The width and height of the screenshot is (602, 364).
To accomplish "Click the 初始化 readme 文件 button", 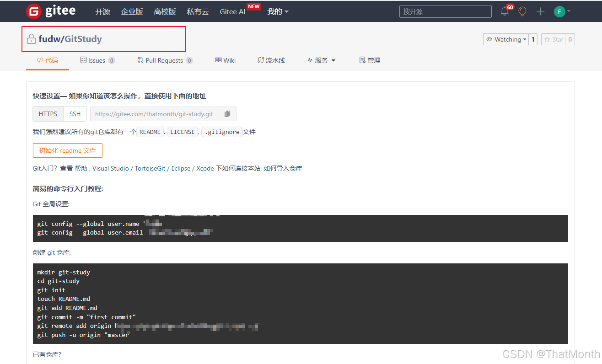I will tap(68, 150).
